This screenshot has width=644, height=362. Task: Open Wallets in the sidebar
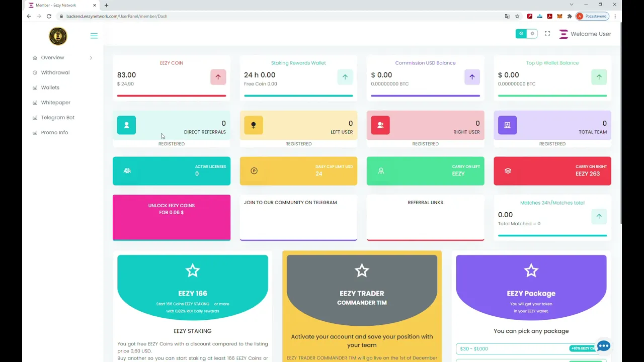(50, 87)
